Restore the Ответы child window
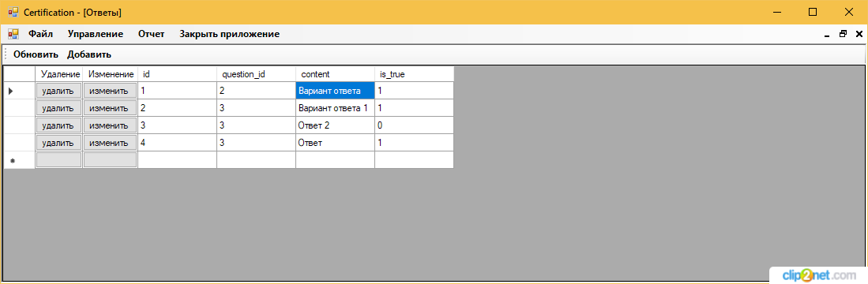Viewport: 868px width, 284px height. [843, 34]
